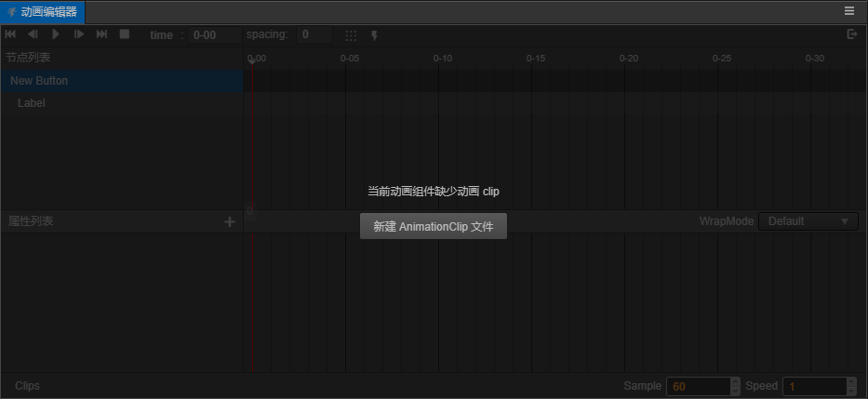Screen dimensions: 868x399
Task: Open the WrapMode dropdown
Action: point(808,221)
